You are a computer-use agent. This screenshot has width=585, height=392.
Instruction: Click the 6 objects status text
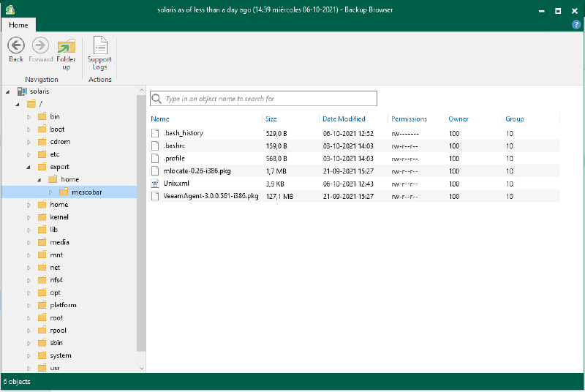click(x=17, y=382)
